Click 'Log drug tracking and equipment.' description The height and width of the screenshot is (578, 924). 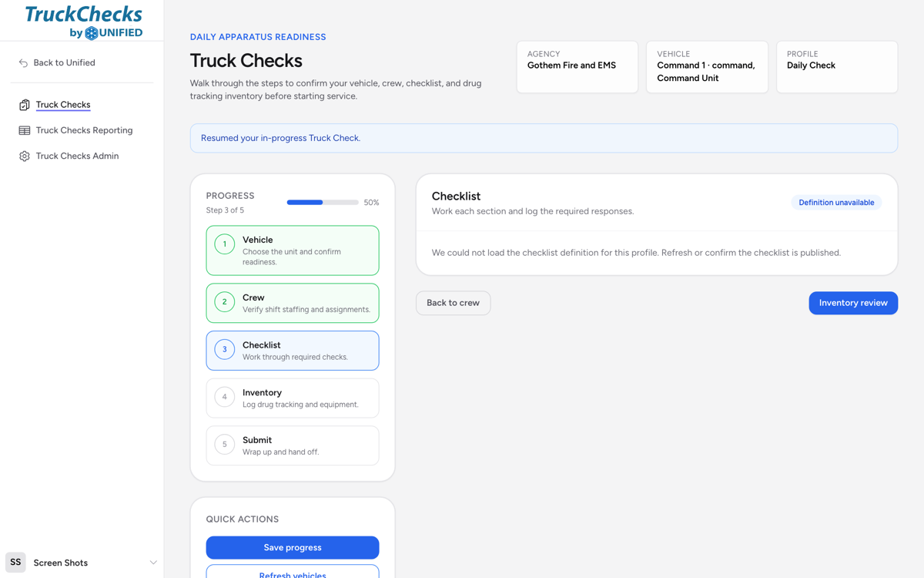point(300,405)
